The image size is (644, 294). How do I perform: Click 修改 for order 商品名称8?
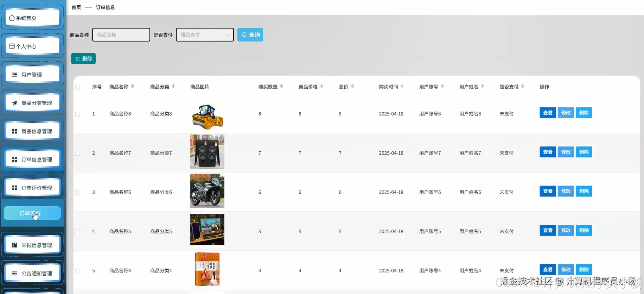[566, 113]
